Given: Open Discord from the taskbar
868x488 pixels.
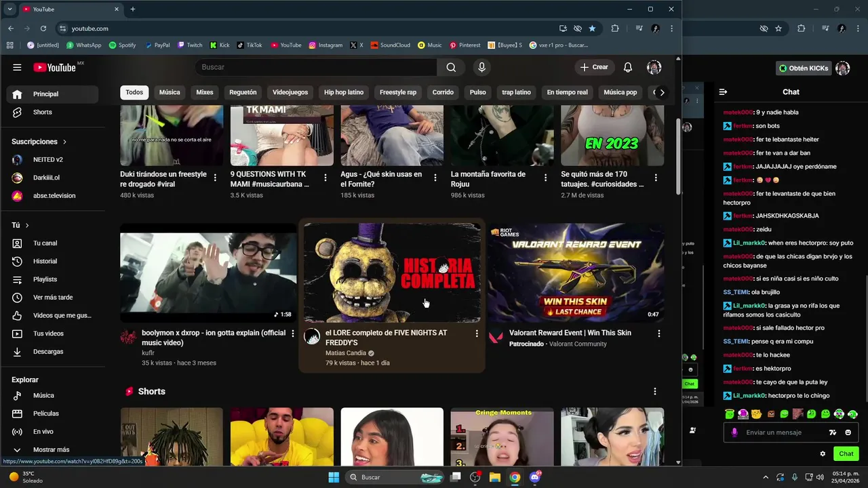Looking at the screenshot, I should click(535, 477).
